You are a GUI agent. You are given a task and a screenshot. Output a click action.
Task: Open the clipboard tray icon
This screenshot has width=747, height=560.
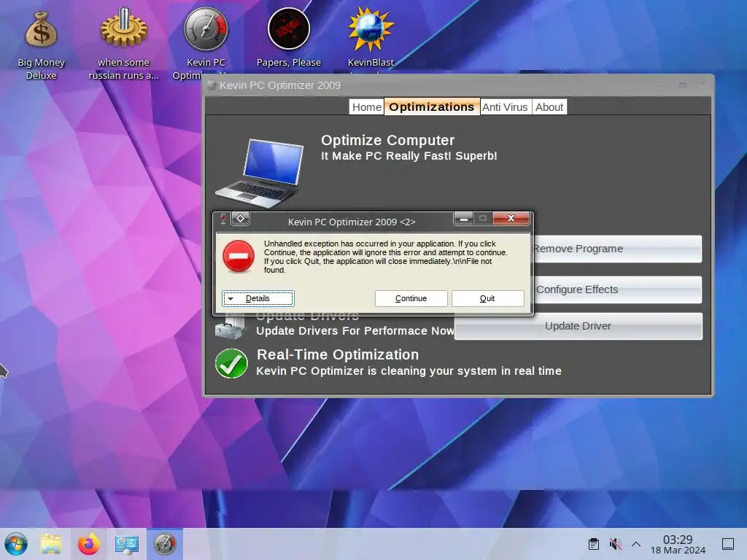tap(594, 544)
